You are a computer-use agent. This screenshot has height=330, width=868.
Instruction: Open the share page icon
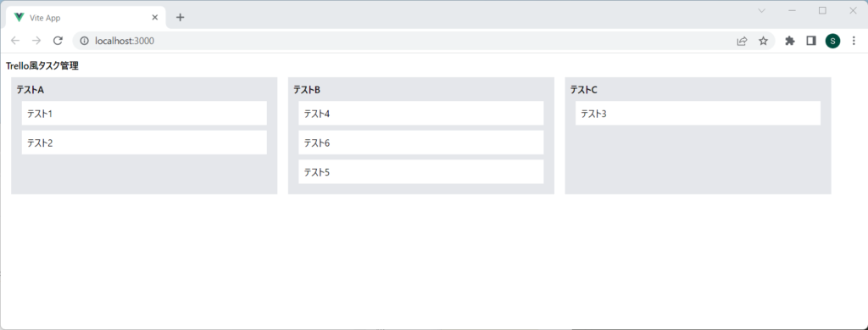pos(742,41)
